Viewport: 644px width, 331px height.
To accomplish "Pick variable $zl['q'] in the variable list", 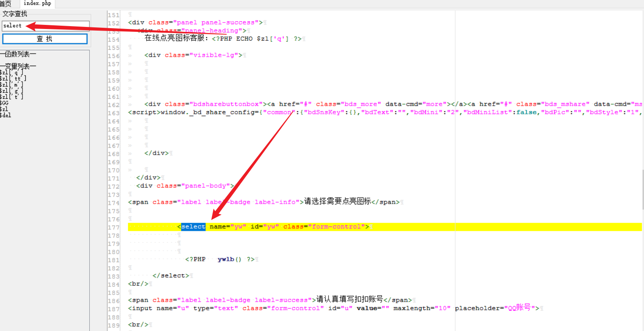I will [11, 72].
